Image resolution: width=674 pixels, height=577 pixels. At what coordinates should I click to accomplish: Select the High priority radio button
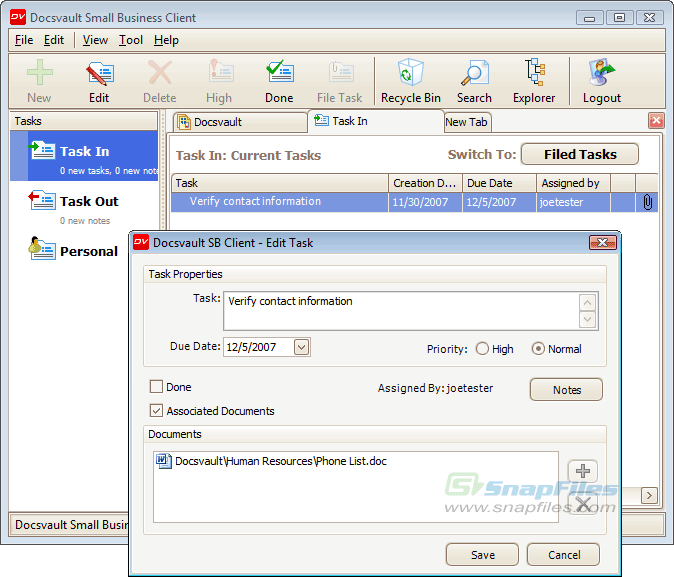point(482,349)
